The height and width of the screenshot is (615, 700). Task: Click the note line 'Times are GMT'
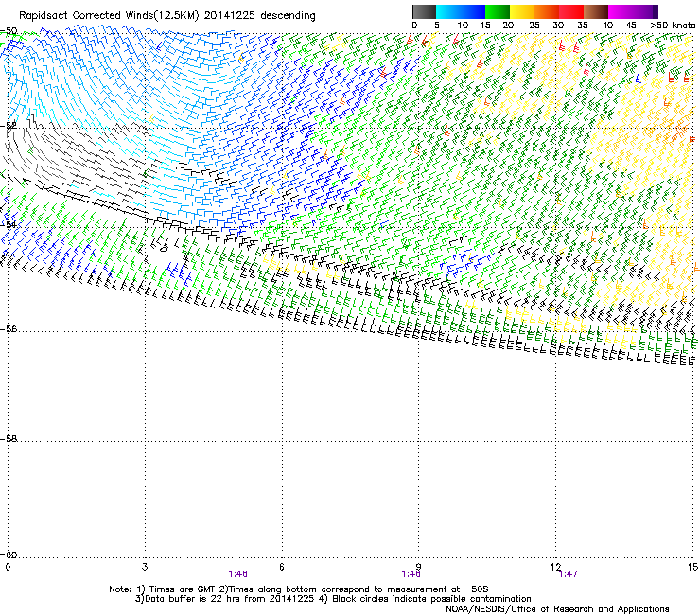[181, 589]
